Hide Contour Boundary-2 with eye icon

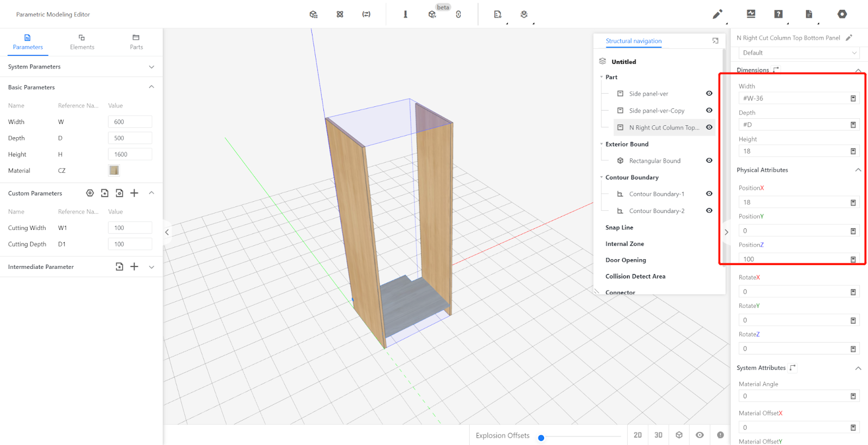(x=709, y=210)
